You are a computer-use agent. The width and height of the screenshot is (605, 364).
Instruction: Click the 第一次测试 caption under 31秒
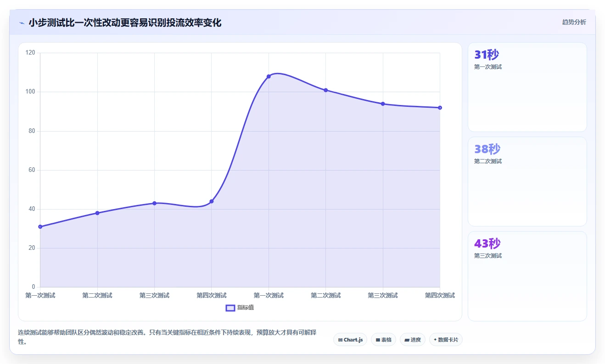(x=488, y=67)
